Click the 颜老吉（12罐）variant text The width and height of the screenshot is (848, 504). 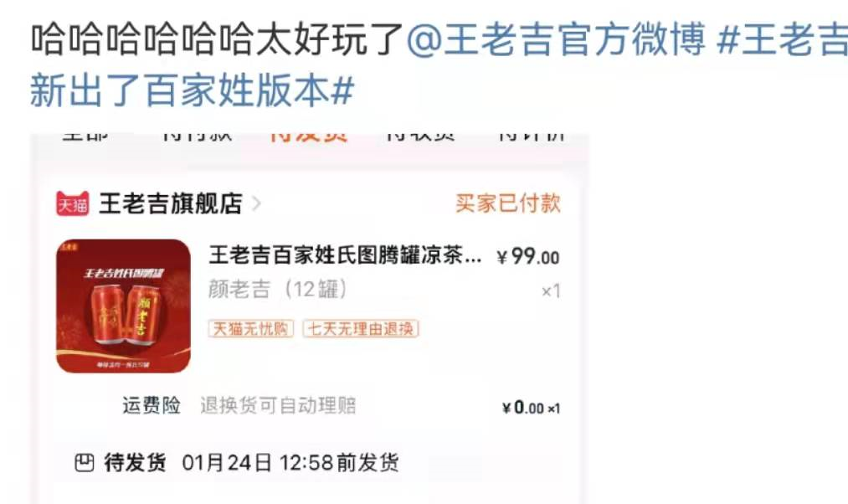click(x=278, y=290)
